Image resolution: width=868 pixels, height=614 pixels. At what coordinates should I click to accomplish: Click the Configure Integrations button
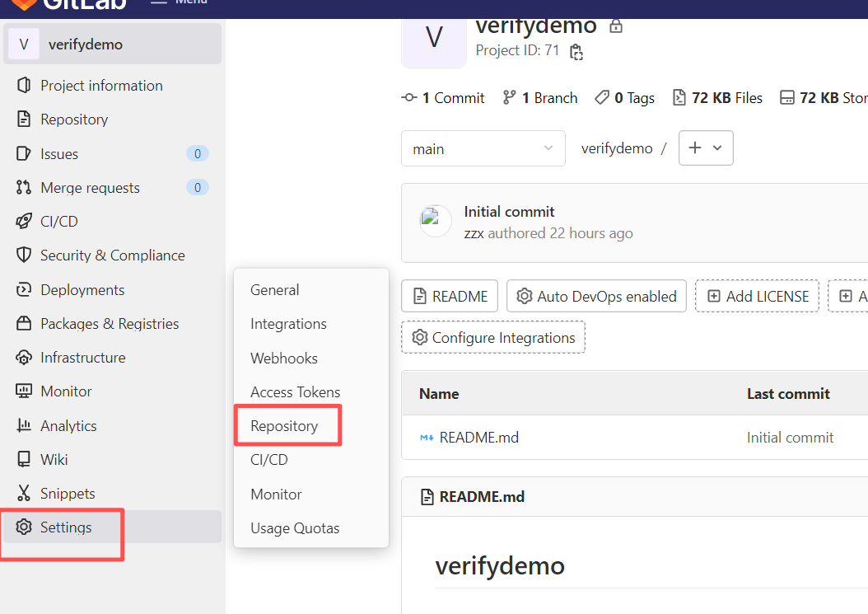(492, 337)
